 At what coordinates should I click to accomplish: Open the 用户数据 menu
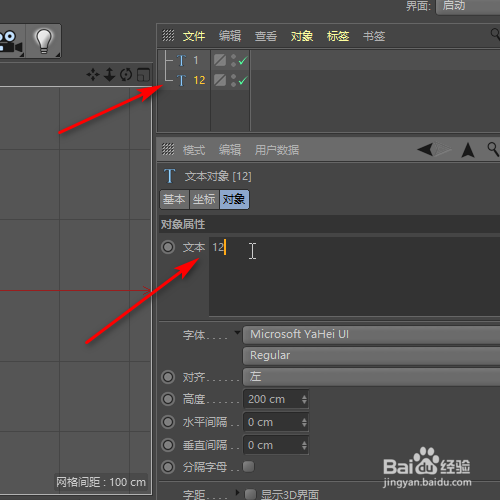(x=277, y=150)
